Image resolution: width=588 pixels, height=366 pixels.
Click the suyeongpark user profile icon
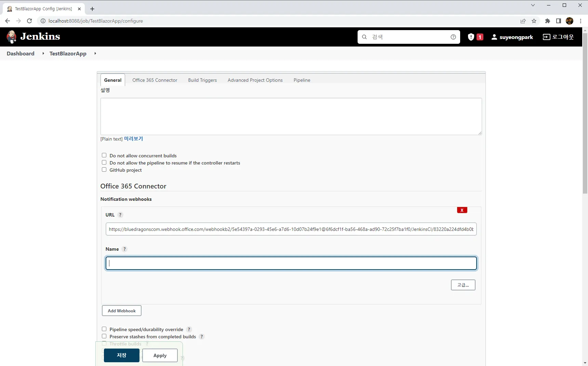pos(494,37)
